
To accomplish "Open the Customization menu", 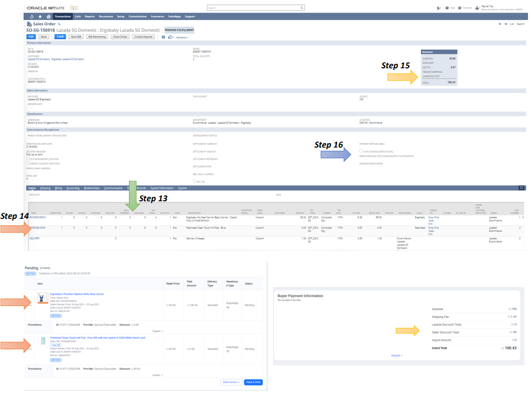I will (x=138, y=17).
